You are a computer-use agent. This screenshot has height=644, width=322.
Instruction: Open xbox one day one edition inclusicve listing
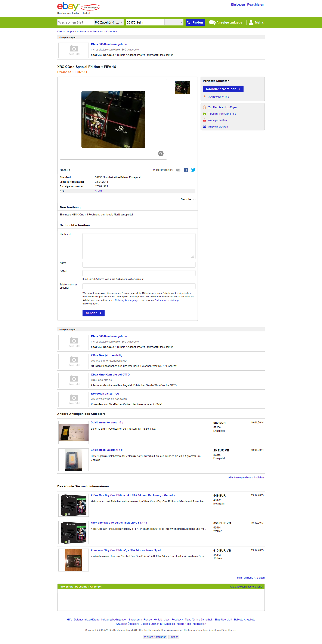(x=119, y=522)
